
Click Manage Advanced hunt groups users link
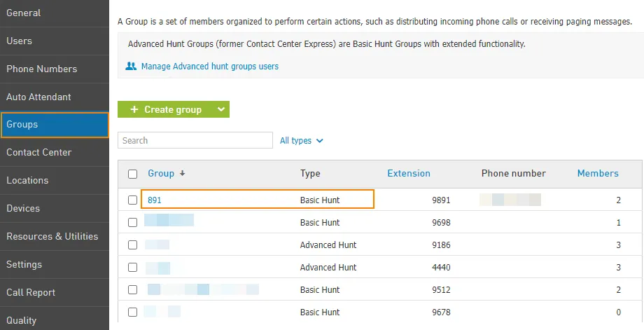(210, 66)
